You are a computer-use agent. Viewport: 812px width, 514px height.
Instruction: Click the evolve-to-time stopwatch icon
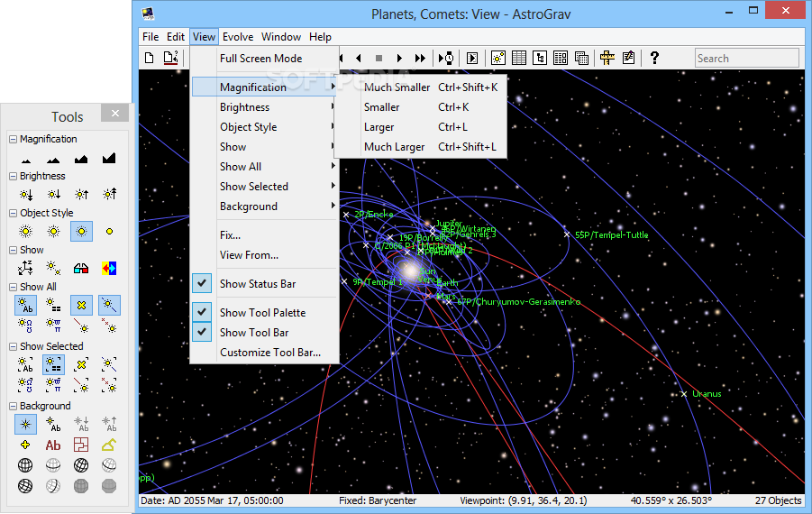[x=446, y=58]
